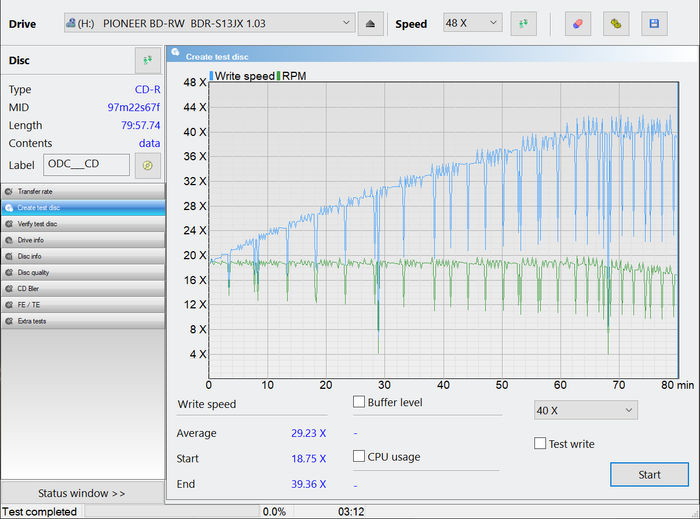Screen dimensions: 700x519
Task: Click the pink erase disc icon
Action: click(x=578, y=23)
